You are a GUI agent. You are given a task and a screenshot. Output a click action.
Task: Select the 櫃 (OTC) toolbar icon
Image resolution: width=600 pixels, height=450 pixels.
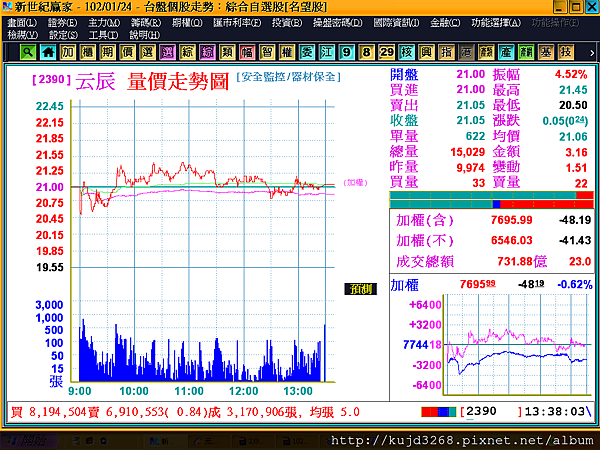click(x=88, y=52)
